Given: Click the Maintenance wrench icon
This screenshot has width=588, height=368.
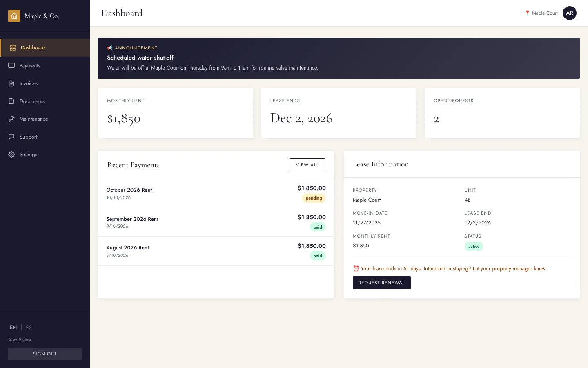Looking at the screenshot, I should [x=11, y=119].
